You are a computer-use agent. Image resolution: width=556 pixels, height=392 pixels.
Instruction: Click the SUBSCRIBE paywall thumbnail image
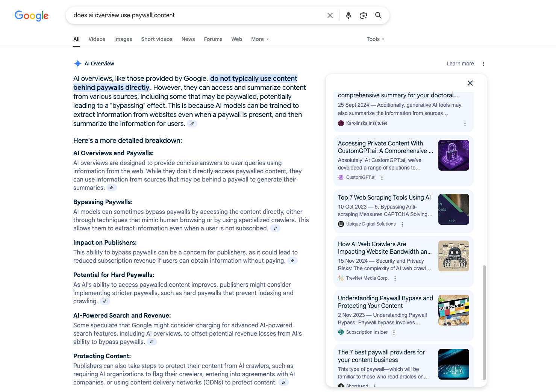[x=454, y=310]
